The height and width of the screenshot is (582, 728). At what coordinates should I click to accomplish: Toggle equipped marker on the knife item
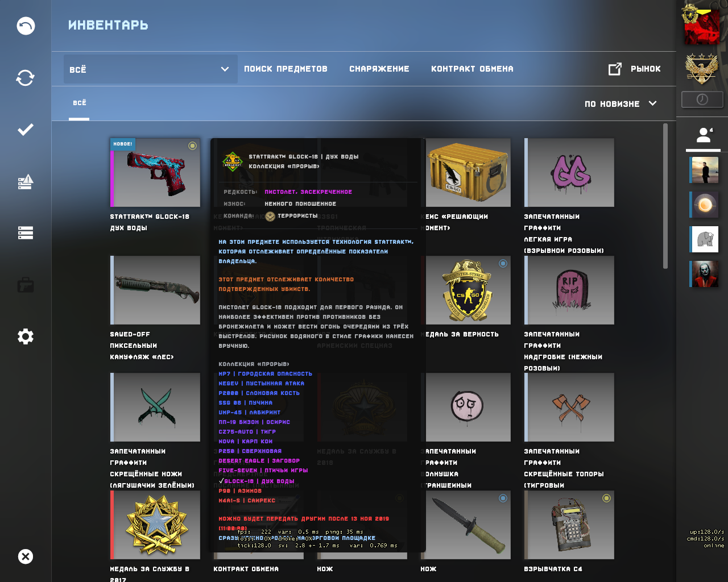point(503,498)
